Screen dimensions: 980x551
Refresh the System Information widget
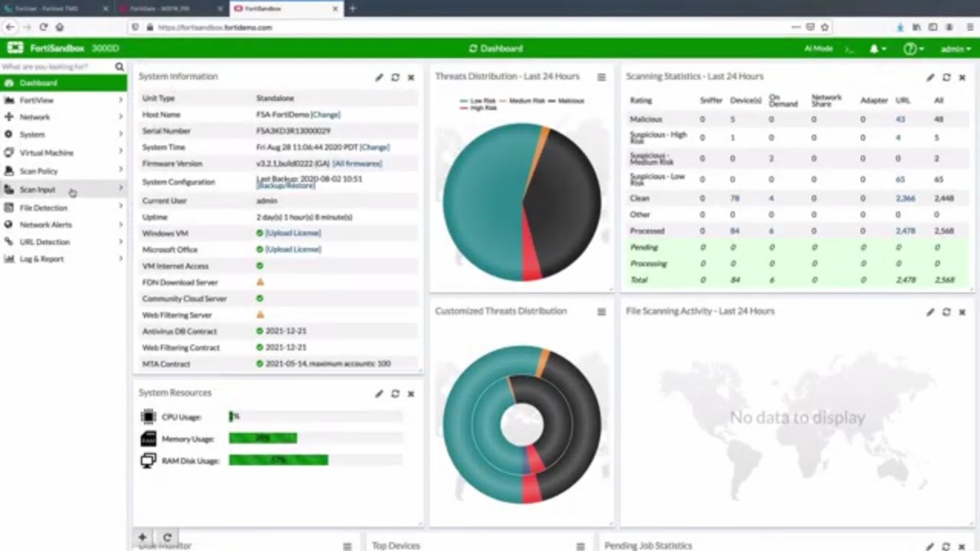point(395,77)
